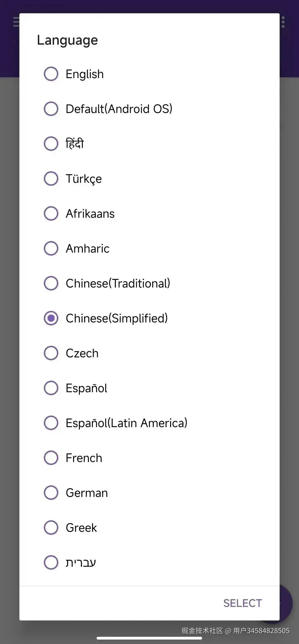This screenshot has width=299, height=644.
Task: Click the selected Chinese(Simplified) radio button
Action: tap(51, 318)
